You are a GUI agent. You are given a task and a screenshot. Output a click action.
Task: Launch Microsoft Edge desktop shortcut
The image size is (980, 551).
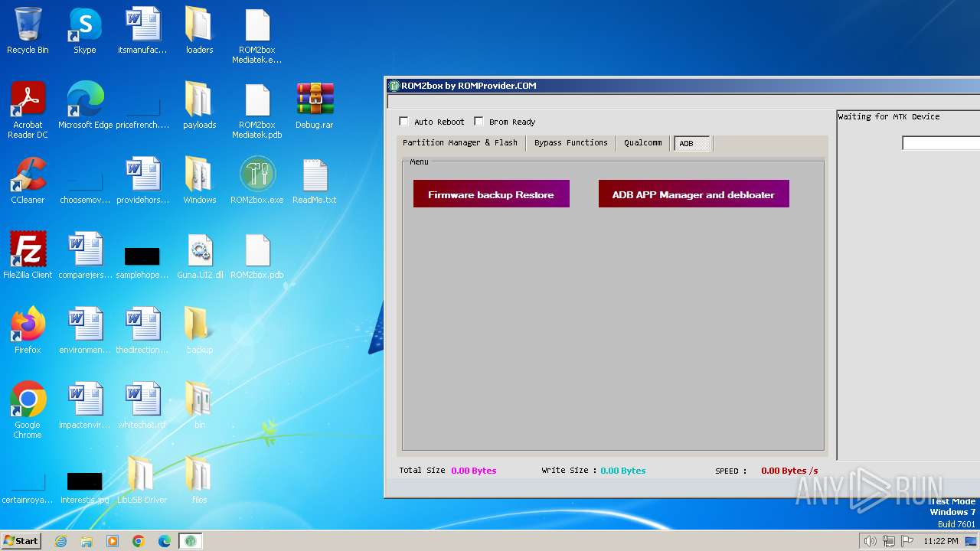(x=85, y=106)
